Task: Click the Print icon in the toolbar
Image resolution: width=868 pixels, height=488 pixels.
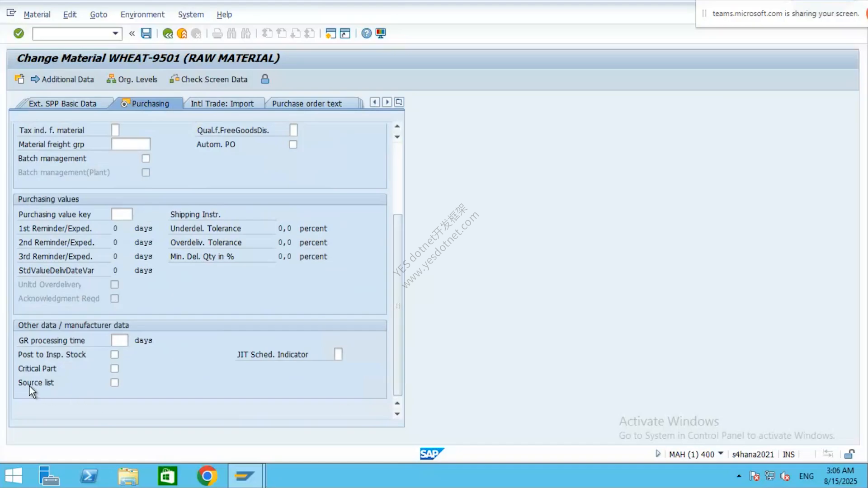Action: click(217, 33)
